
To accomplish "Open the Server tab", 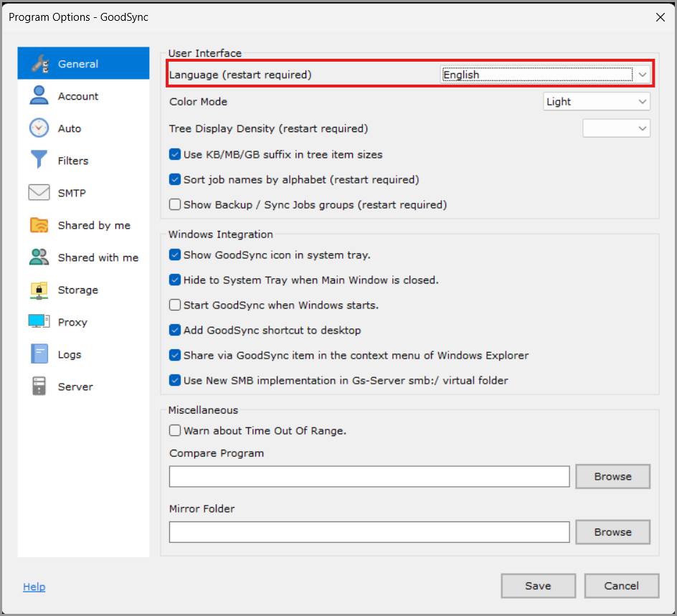I will point(83,387).
